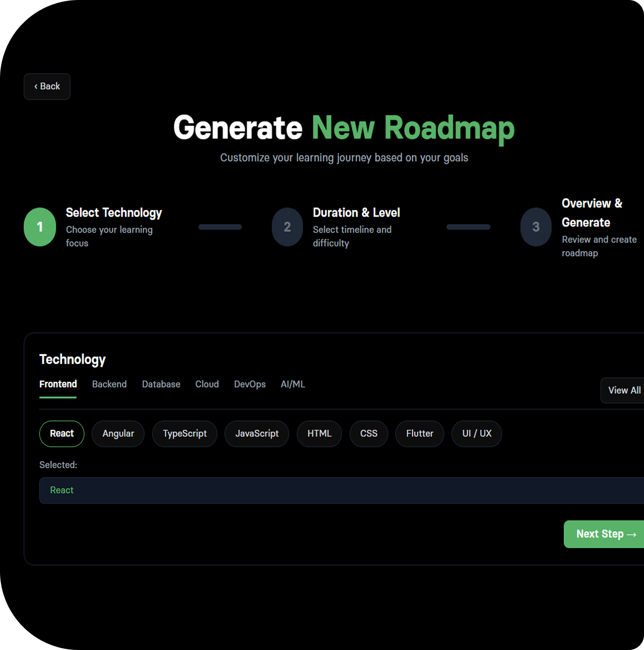Screen dimensions: 644x650
Task: Switch to the Frontend tab
Action: 58,384
